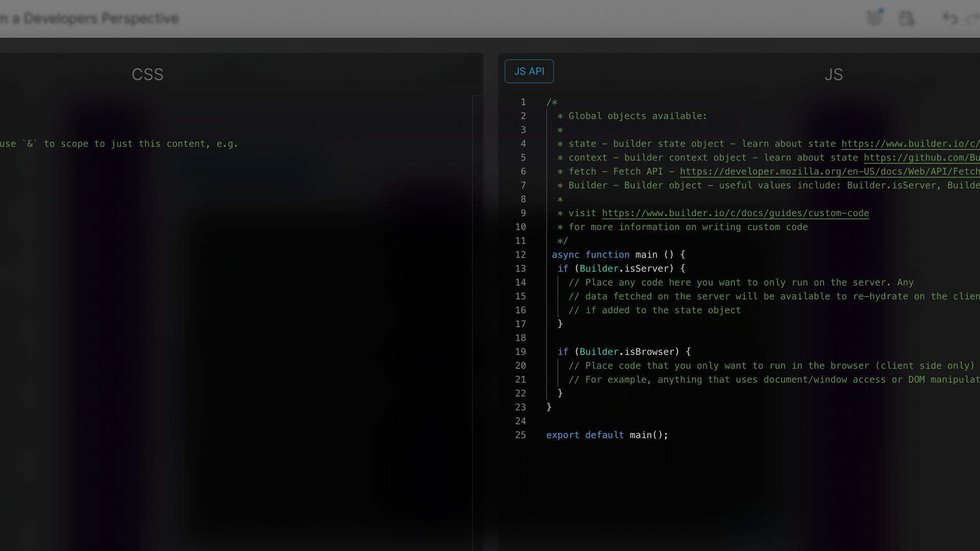Click the CSS editor scope comment text
The width and height of the screenshot is (980, 551).
pyautogui.click(x=118, y=144)
